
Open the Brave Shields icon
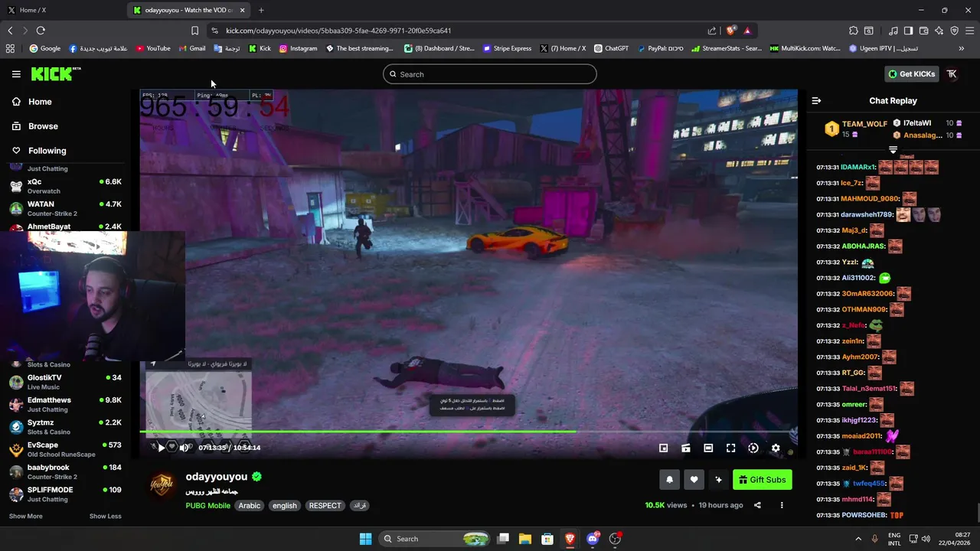pyautogui.click(x=731, y=31)
